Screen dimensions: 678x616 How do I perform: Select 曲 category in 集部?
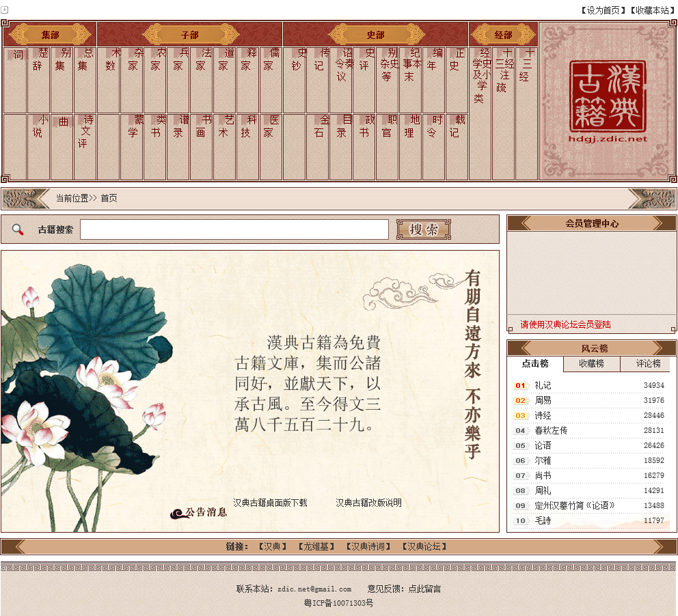(x=62, y=123)
